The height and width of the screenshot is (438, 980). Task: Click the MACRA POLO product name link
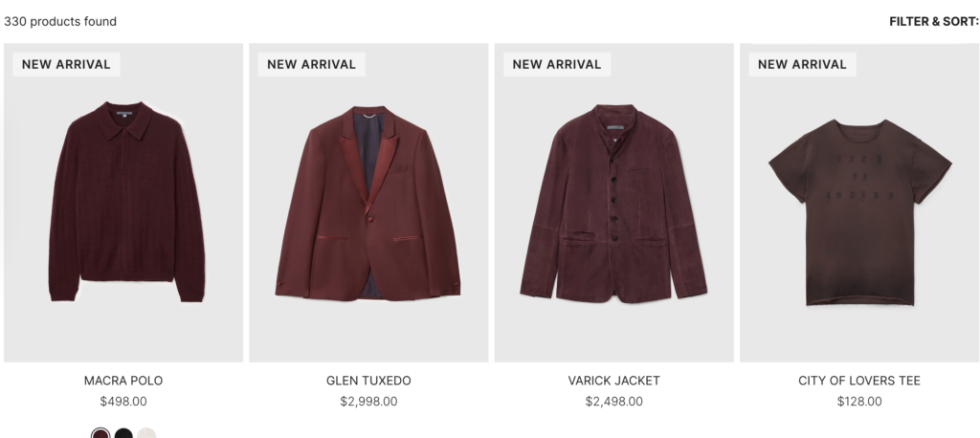123,381
